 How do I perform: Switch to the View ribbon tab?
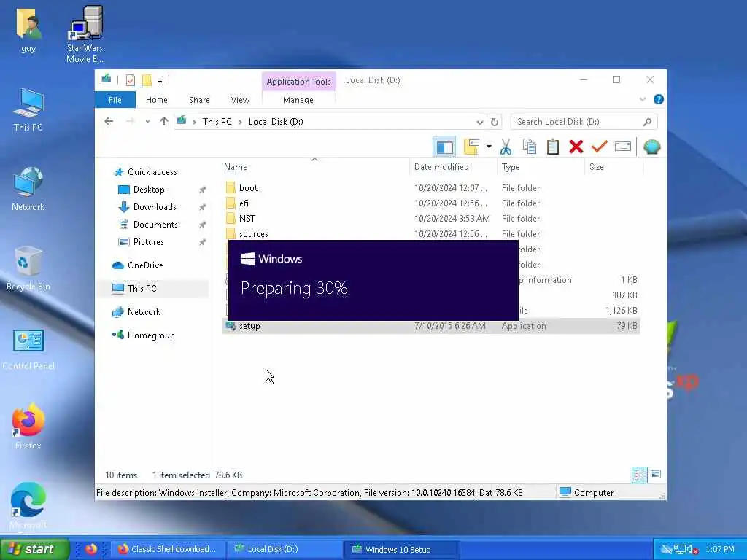pos(240,100)
